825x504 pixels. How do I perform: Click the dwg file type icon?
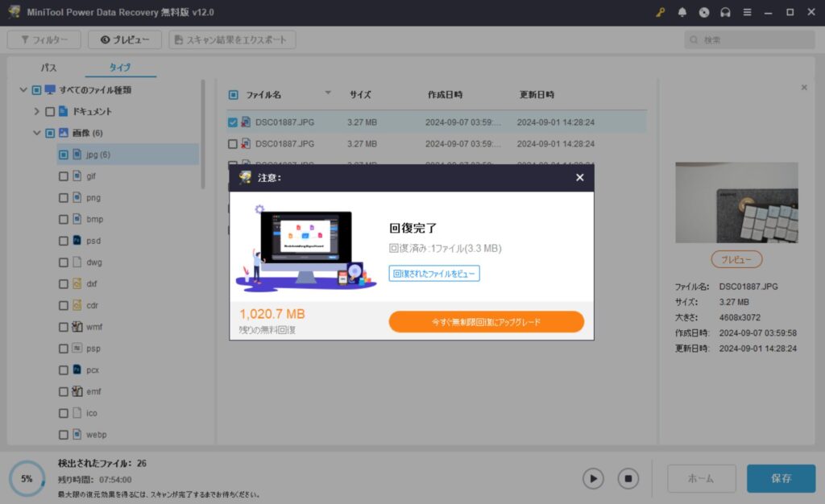[x=77, y=262]
